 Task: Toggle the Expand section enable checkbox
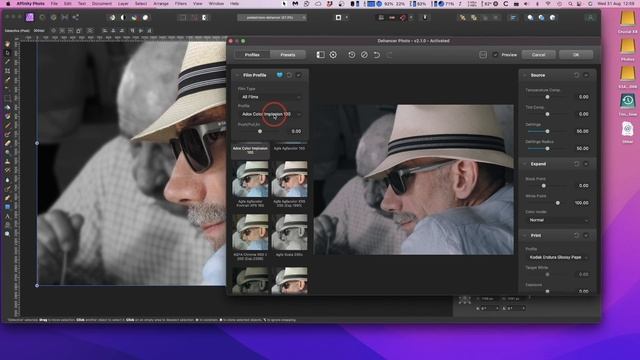[x=586, y=164]
